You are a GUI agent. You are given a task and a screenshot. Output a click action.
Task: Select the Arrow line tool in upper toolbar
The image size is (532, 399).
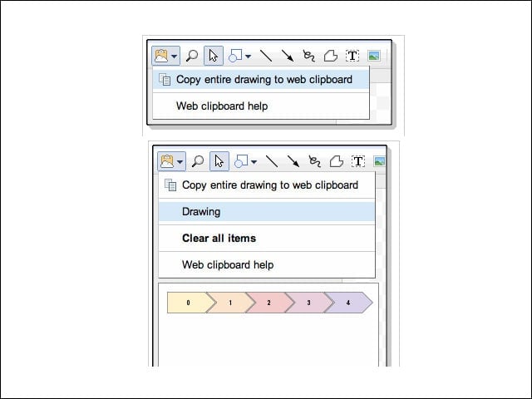pyautogui.click(x=288, y=56)
